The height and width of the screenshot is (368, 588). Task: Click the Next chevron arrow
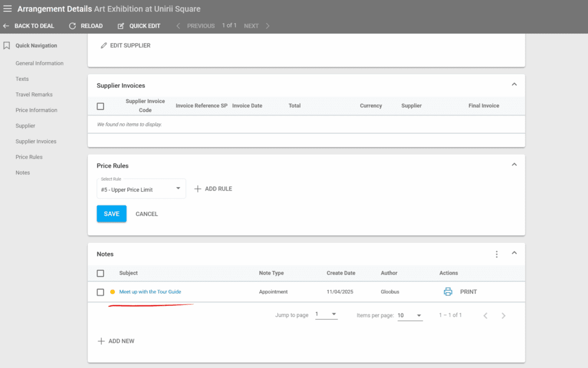point(268,26)
